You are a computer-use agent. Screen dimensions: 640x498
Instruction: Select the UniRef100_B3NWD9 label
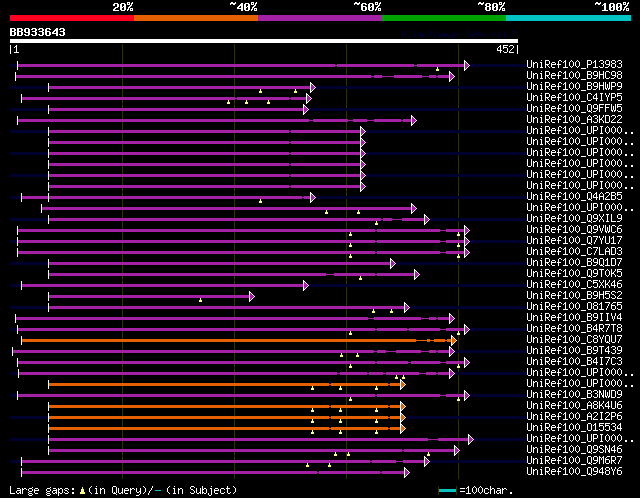click(574, 395)
